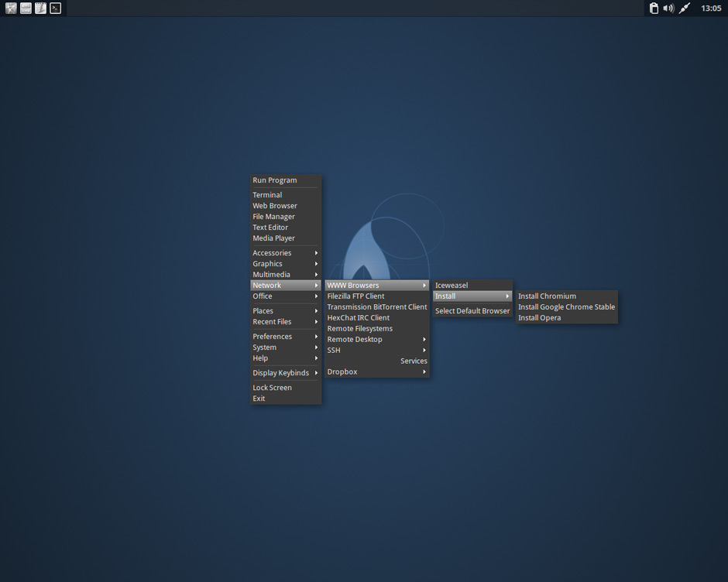Select Install Opera
728x582 pixels.
pos(566,317)
